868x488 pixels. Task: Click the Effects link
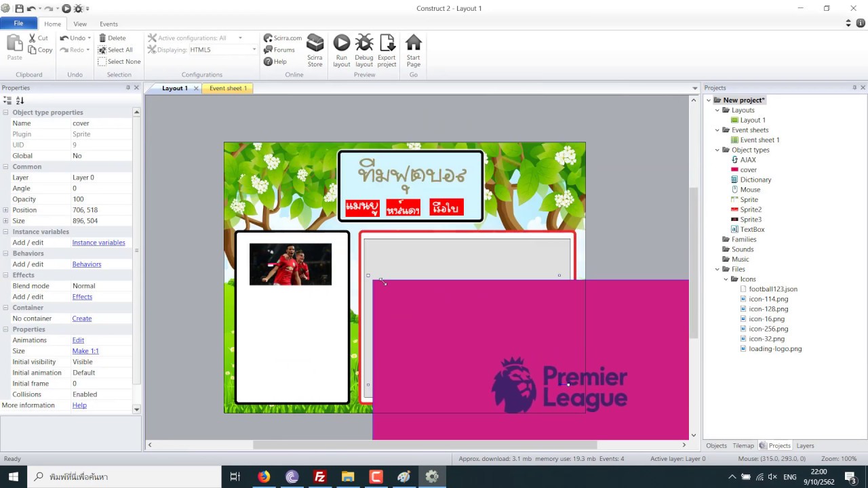pyautogui.click(x=82, y=297)
